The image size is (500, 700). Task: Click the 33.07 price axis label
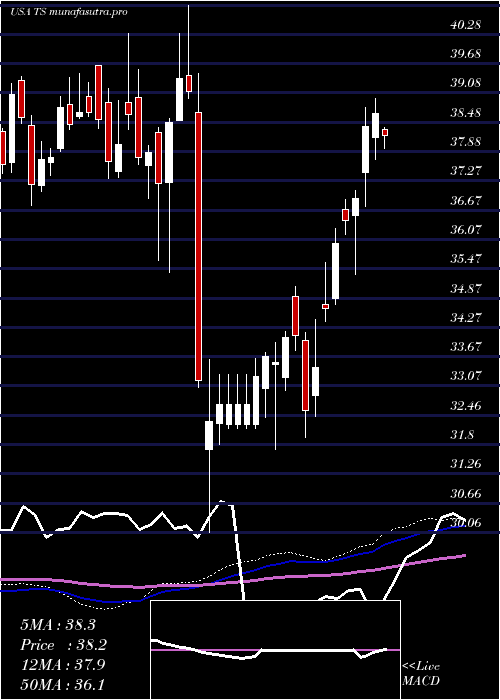click(x=466, y=376)
